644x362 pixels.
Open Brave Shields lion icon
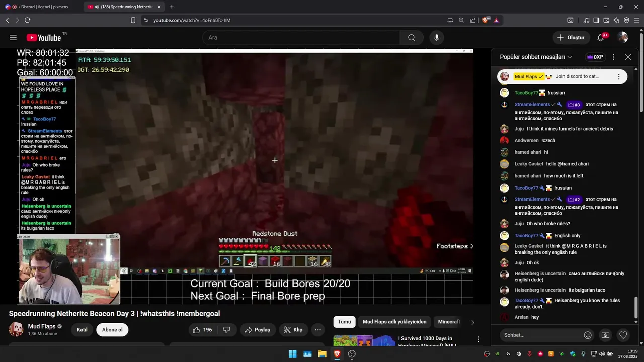point(486,20)
